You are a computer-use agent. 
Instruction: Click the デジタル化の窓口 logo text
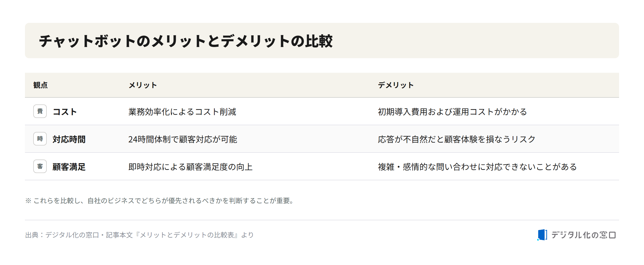click(583, 235)
